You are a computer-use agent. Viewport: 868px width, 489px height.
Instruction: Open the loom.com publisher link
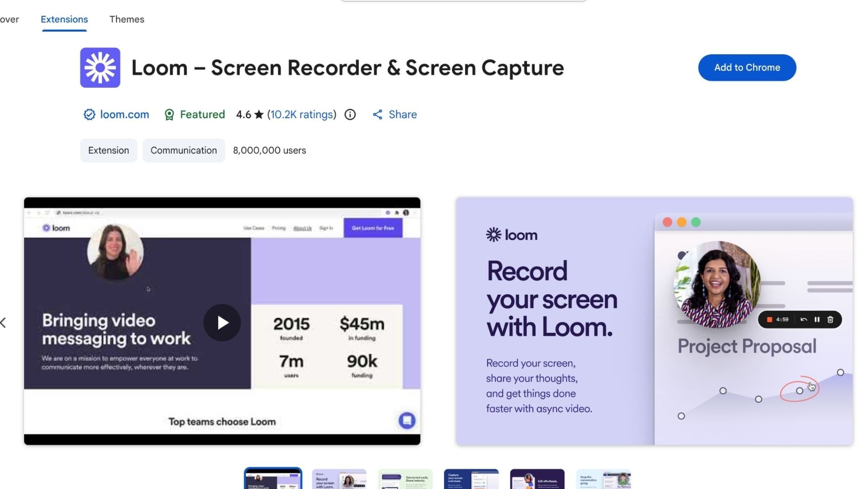[x=124, y=115]
